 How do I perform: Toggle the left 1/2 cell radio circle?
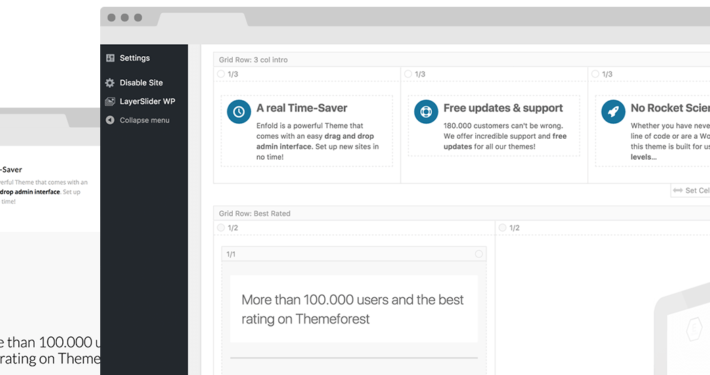[x=221, y=228]
